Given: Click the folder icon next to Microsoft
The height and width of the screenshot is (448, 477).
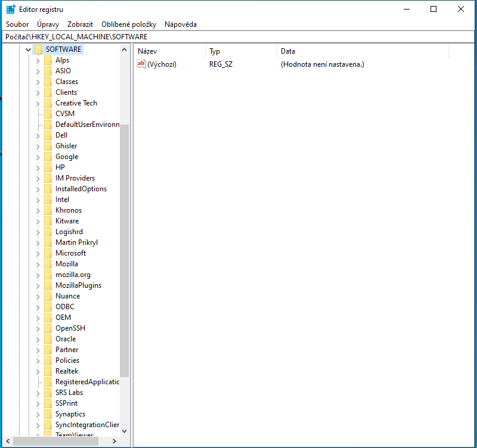Looking at the screenshot, I should [48, 253].
